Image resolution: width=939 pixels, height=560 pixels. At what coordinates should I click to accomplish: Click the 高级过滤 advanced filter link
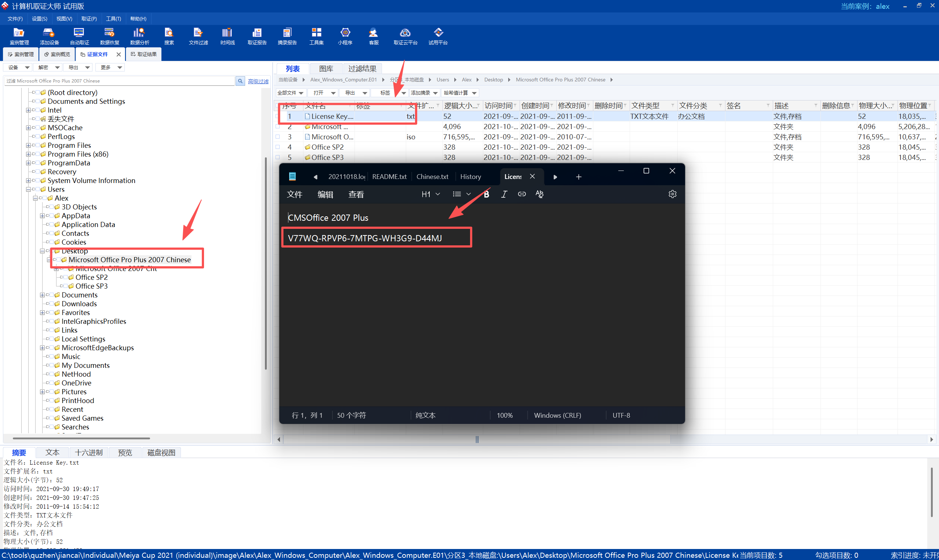(258, 81)
